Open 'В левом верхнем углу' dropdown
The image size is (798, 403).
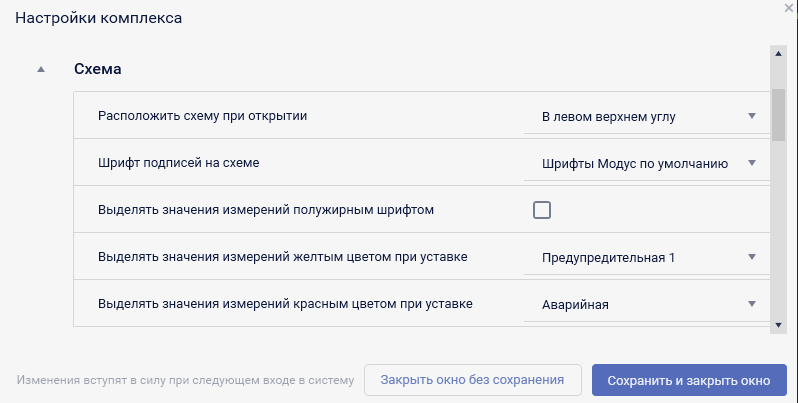[640, 116]
